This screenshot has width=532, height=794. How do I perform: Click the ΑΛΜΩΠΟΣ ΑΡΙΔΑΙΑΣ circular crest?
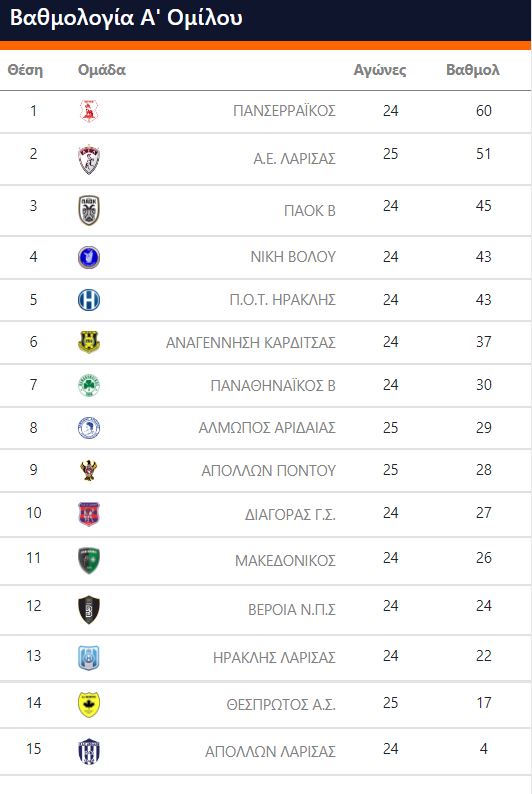click(89, 428)
